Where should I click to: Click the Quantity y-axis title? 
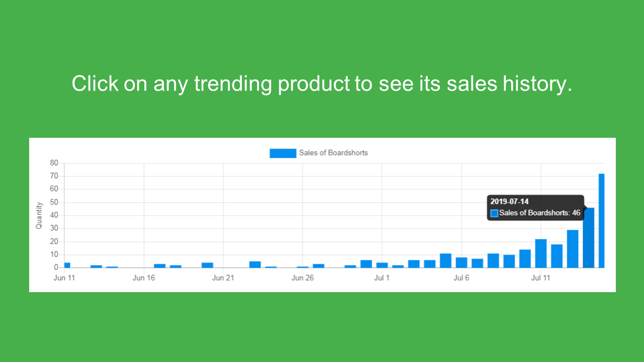[39, 216]
